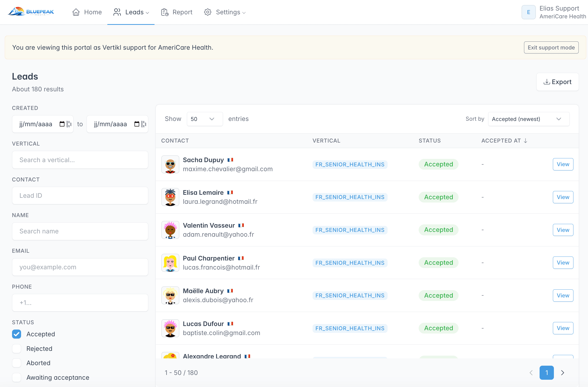Click the Settings gear icon
This screenshot has width=588, height=387.
pyautogui.click(x=208, y=12)
